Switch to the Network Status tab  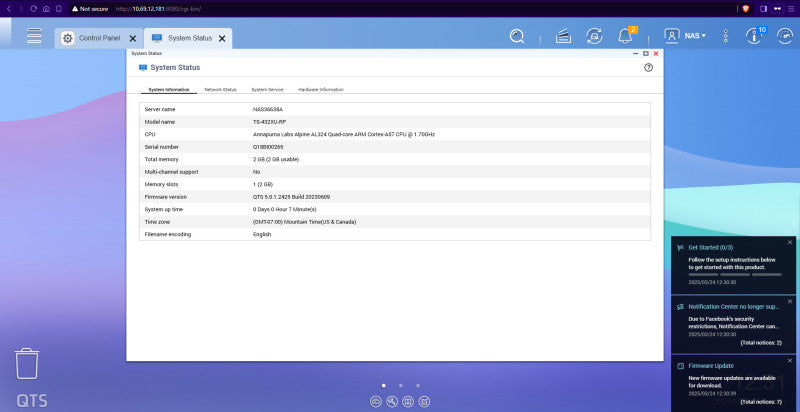(220, 90)
